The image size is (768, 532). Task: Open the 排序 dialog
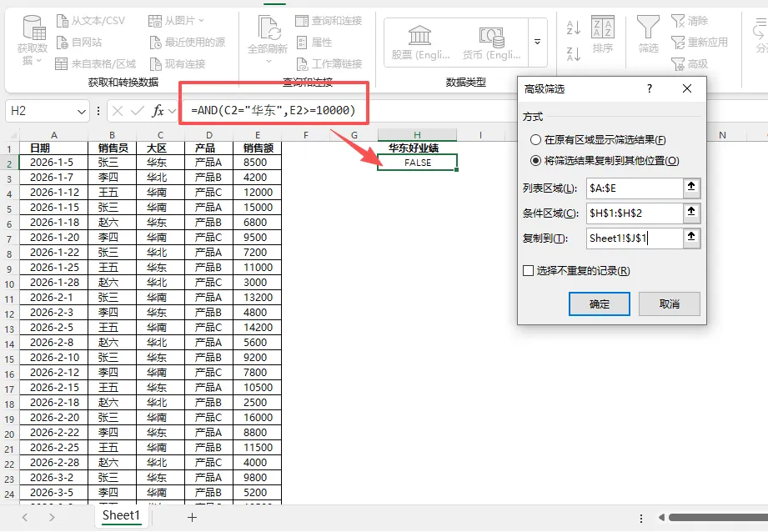pos(602,34)
